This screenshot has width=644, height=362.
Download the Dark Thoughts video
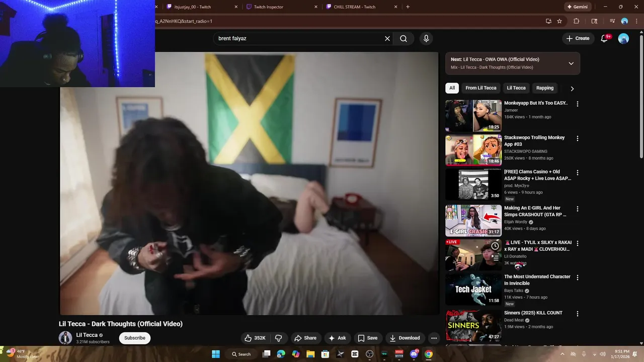(x=405, y=338)
